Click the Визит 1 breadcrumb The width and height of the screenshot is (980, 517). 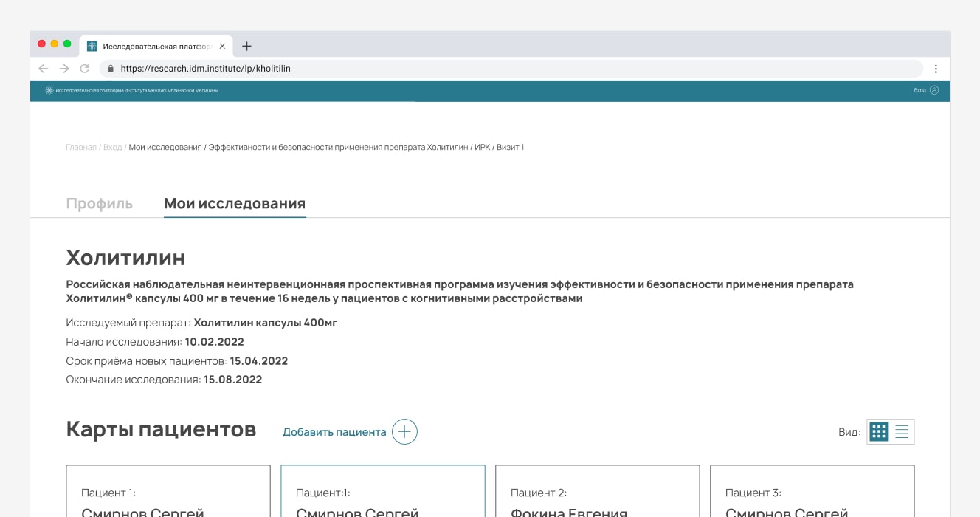pos(511,148)
